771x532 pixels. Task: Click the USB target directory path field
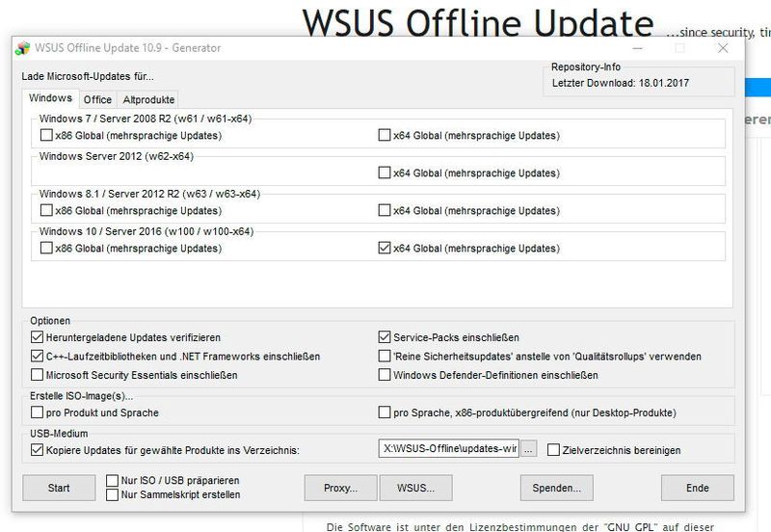449,448
